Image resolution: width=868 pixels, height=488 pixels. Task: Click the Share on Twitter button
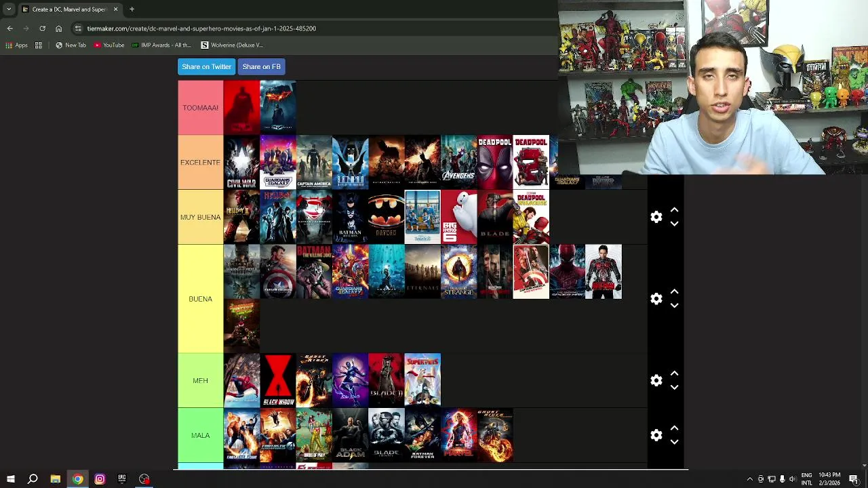click(x=206, y=66)
